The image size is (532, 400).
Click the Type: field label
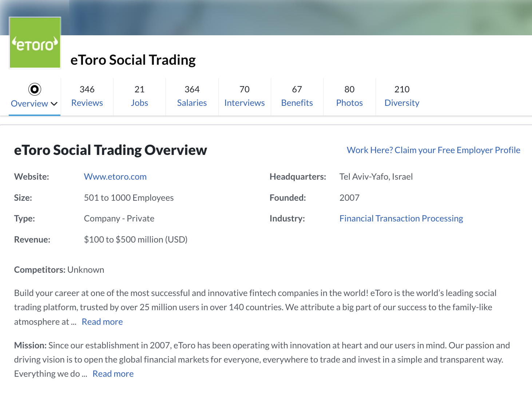point(24,219)
